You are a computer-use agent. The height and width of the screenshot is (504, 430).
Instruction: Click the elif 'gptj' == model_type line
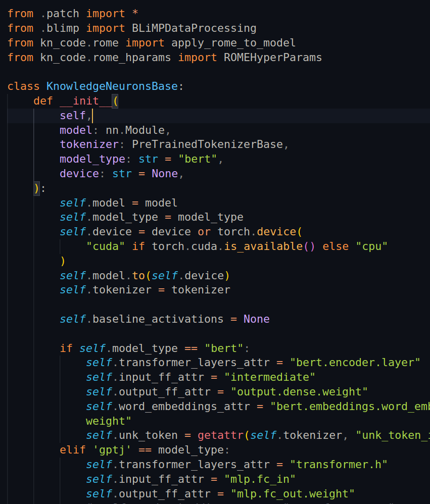[x=145, y=450]
